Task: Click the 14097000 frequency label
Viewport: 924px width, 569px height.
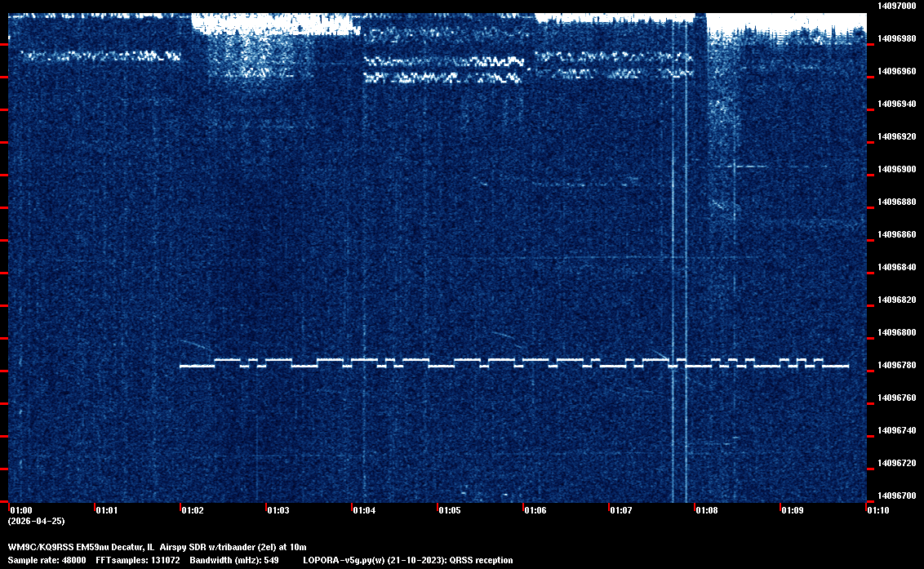Action: 897,6
